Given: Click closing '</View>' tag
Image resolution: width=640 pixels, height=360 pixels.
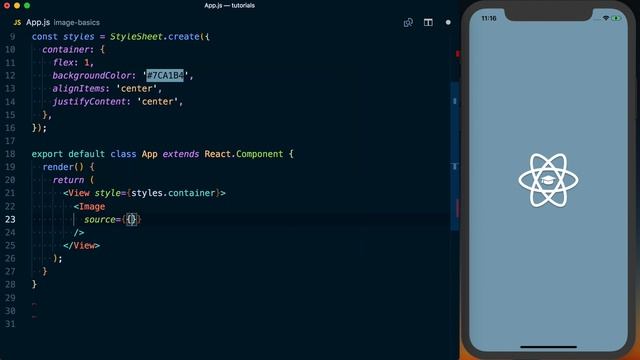Looking at the screenshot, I should click(81, 246).
